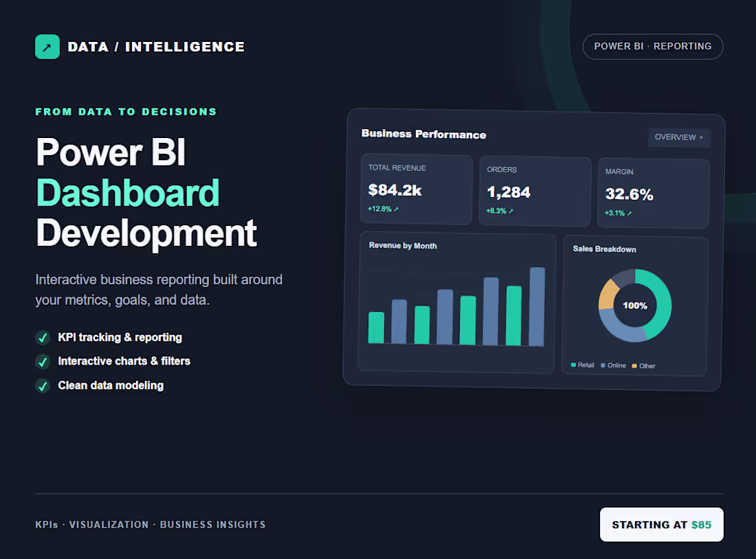Click the arrow next to +8.3% orders change

511,211
